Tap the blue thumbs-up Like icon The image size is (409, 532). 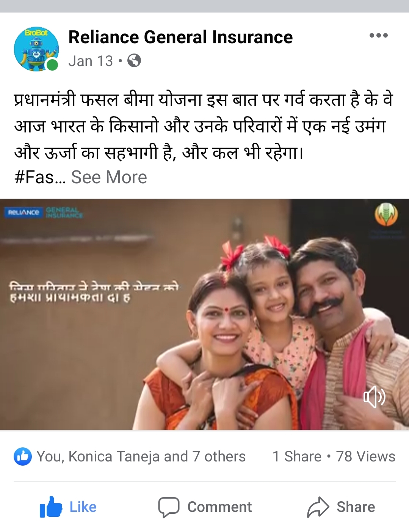point(51,507)
